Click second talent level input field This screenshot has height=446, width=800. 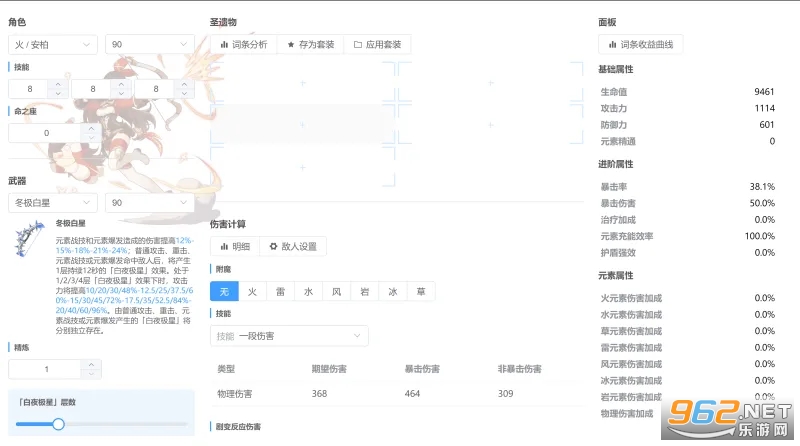point(93,89)
